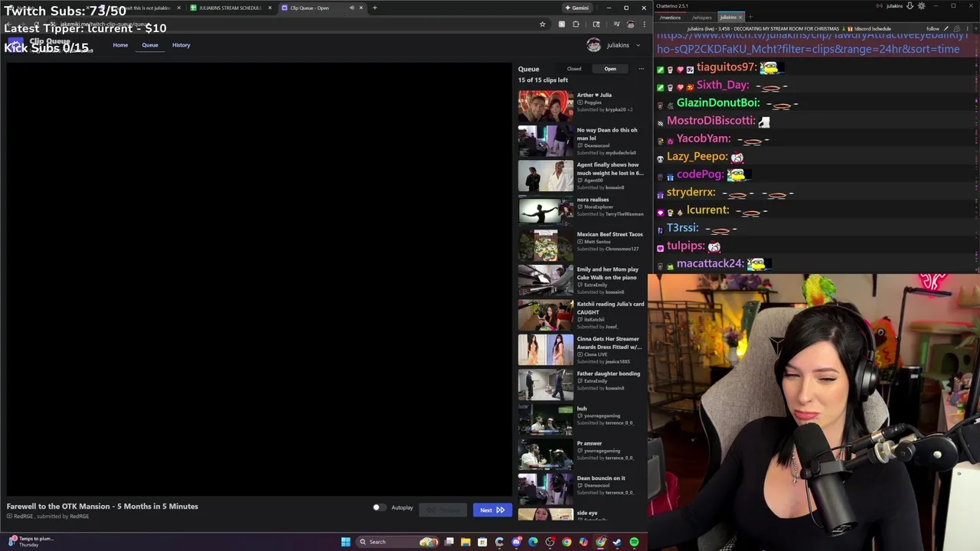This screenshot has width=980, height=551.
Task: Bookmark this page with star icon
Action: click(542, 24)
